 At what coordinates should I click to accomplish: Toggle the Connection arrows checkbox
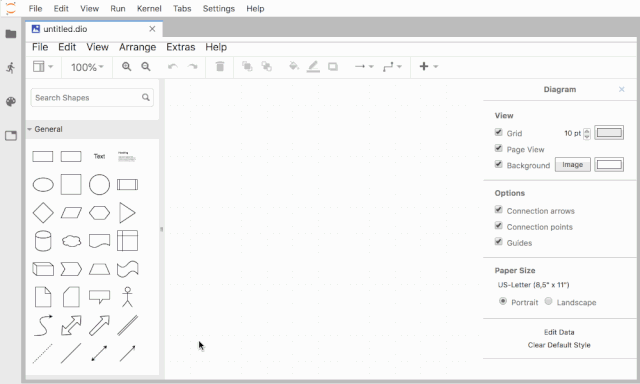click(498, 210)
